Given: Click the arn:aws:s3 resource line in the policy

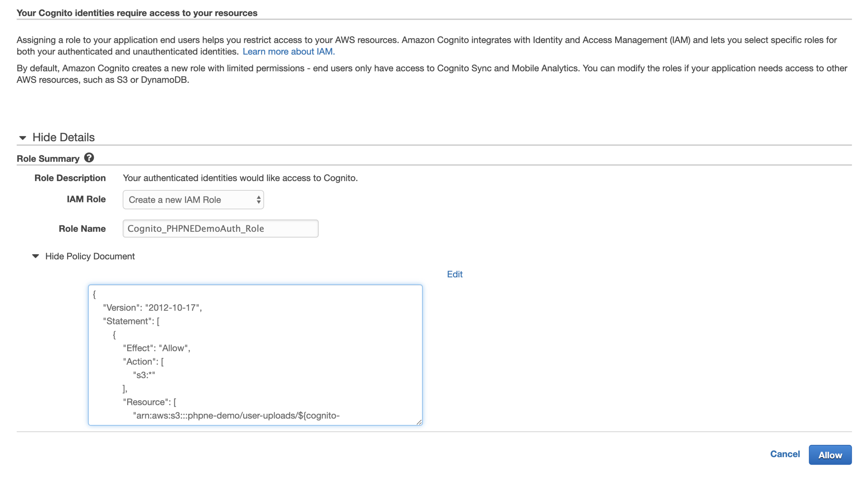Looking at the screenshot, I should 236,416.
